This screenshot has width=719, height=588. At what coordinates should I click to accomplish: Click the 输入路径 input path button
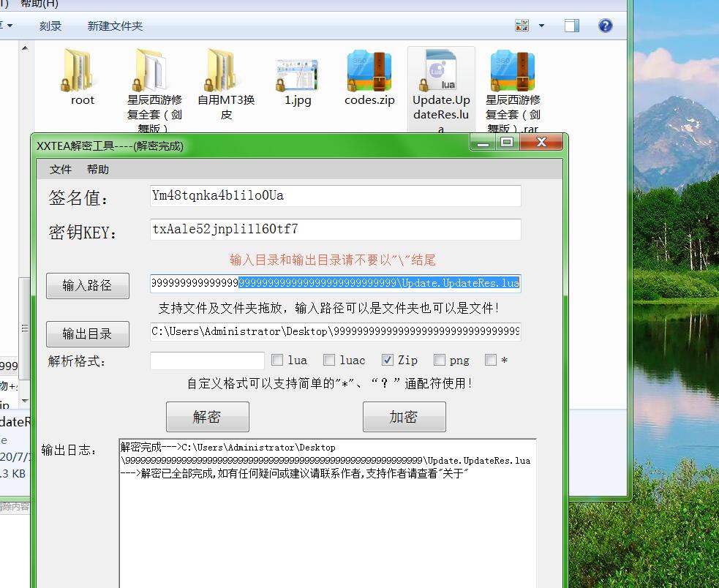click(x=87, y=285)
